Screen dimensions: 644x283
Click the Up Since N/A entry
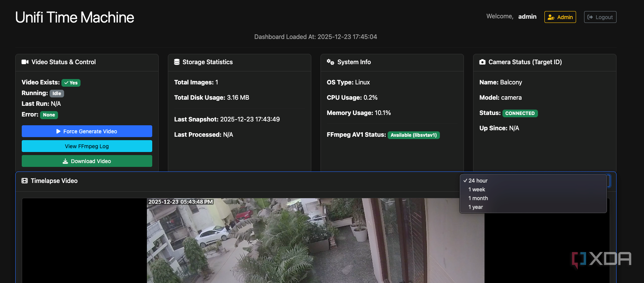point(499,128)
